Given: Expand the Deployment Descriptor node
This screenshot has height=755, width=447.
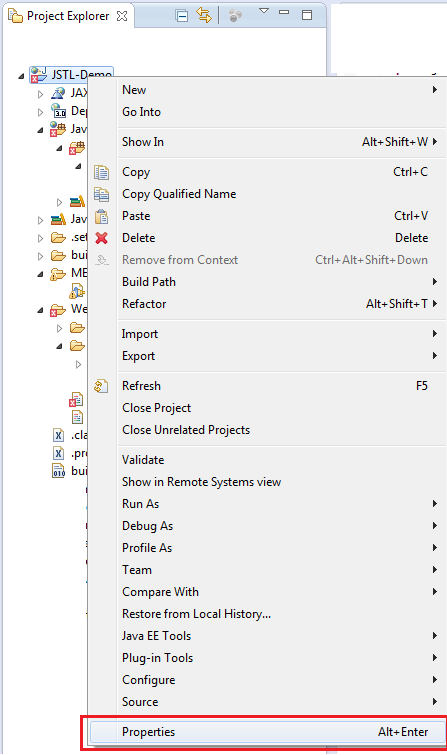Looking at the screenshot, I should (40, 112).
